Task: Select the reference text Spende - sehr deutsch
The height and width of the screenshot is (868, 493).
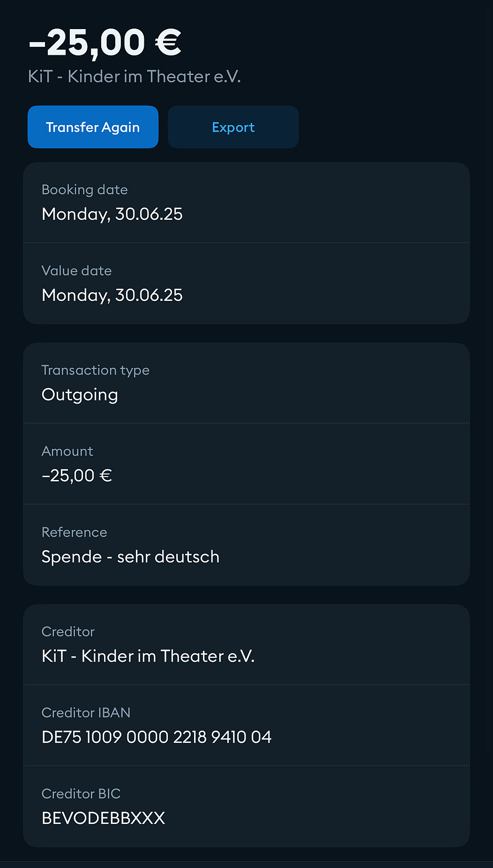Action: [x=130, y=557]
